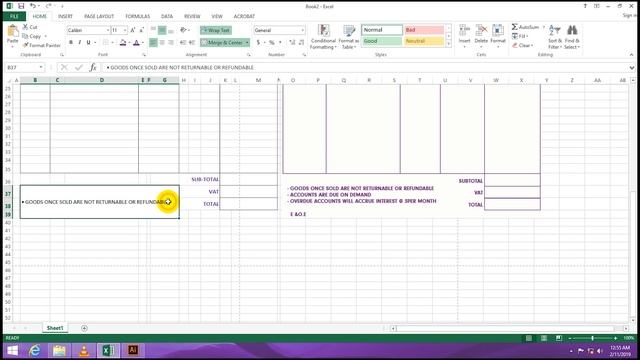The height and width of the screenshot is (360, 640).
Task: Add a new sheet with plus button
Action: click(x=84, y=328)
